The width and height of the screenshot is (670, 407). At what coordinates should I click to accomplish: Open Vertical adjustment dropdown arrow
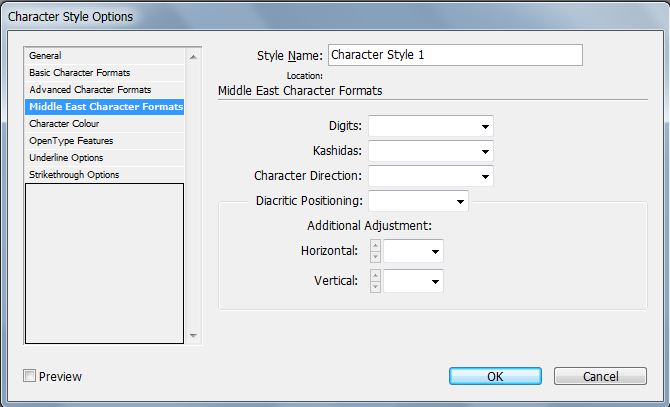coord(436,281)
